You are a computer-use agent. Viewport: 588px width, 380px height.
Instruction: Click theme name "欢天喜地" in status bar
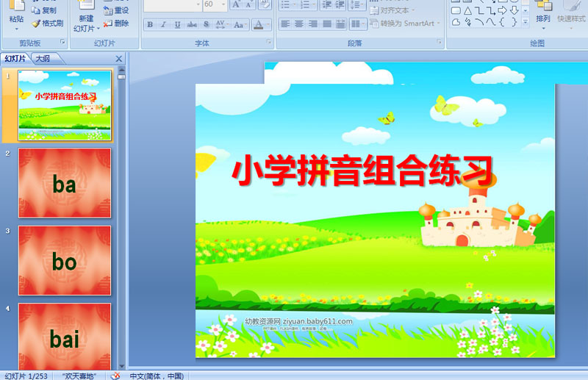[x=79, y=376]
